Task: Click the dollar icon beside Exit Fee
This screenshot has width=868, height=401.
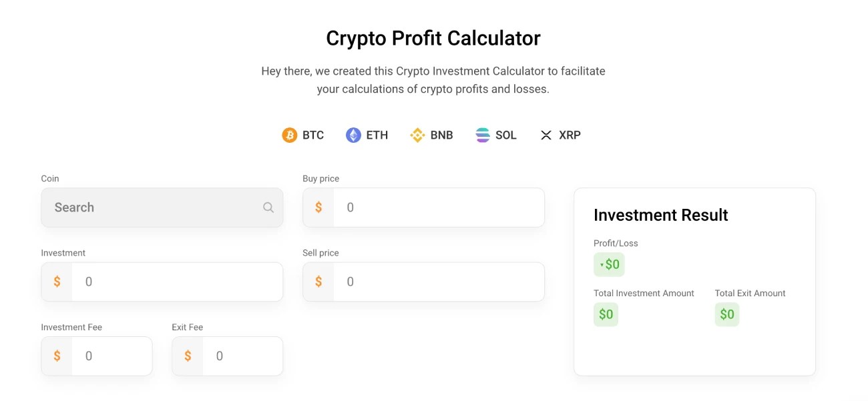Action: coord(188,356)
